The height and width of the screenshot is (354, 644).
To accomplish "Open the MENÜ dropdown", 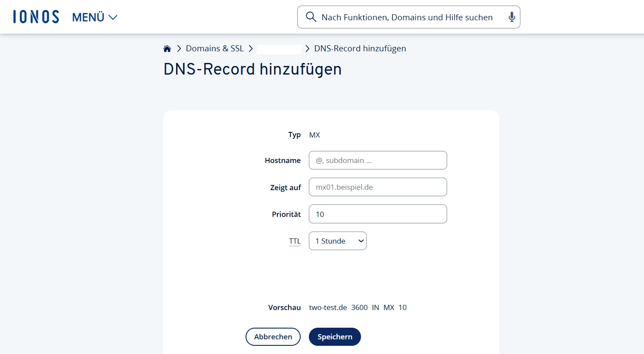I will pyautogui.click(x=95, y=17).
